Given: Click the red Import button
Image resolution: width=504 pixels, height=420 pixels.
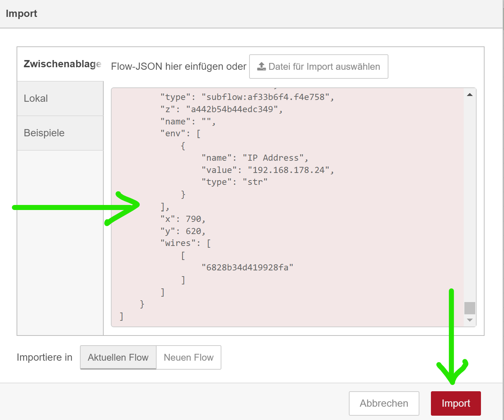Looking at the screenshot, I should click(x=456, y=403).
